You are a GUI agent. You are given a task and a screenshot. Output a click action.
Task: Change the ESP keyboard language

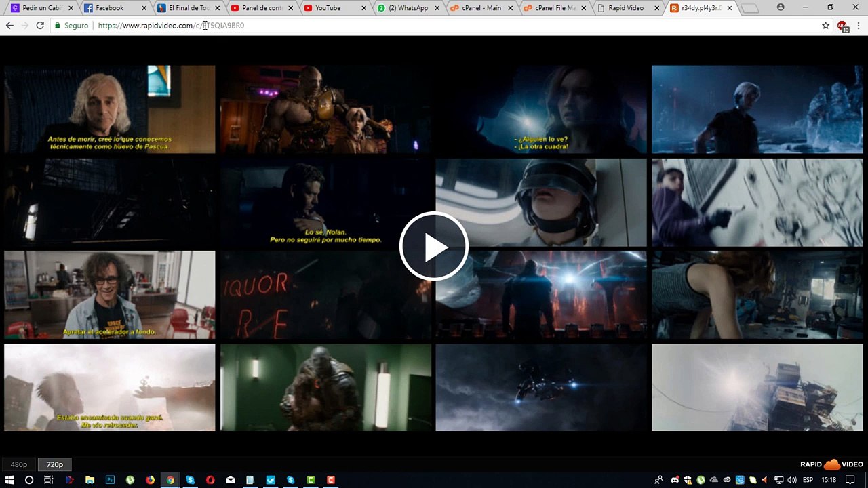click(x=808, y=480)
